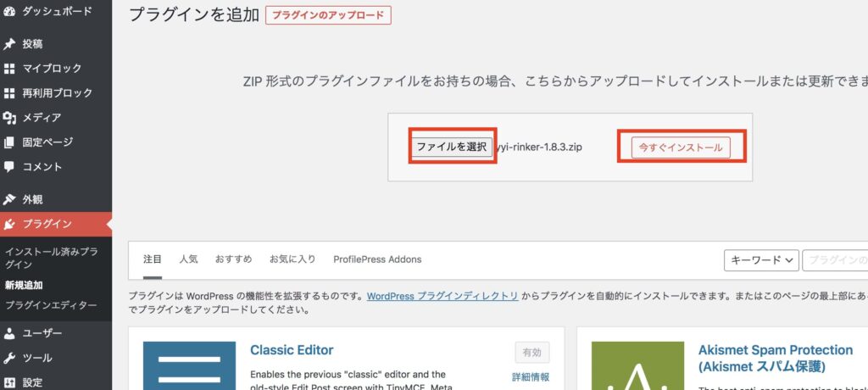Open the Classic Editor plugin thumbnail
Viewport: 868px width, 390px height.
189,365
